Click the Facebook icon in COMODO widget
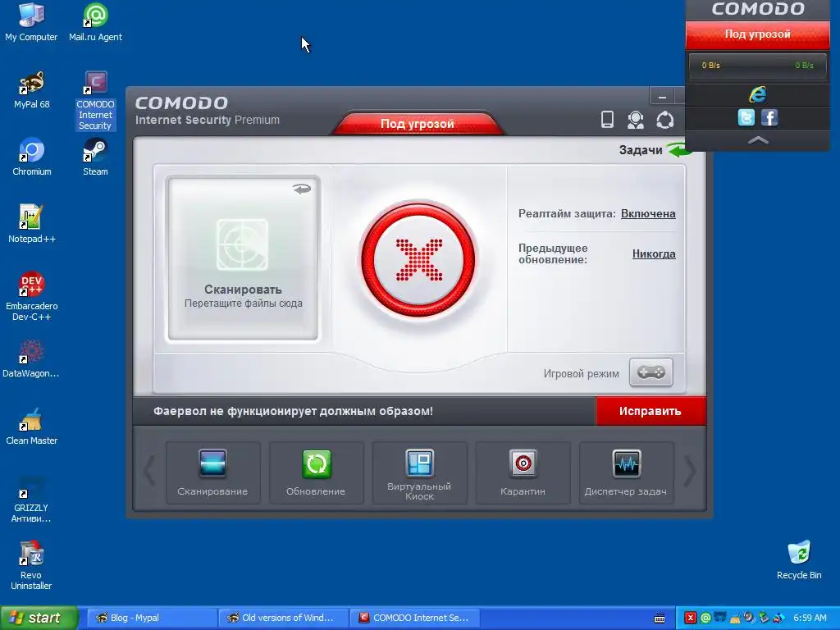The height and width of the screenshot is (630, 840). click(769, 117)
